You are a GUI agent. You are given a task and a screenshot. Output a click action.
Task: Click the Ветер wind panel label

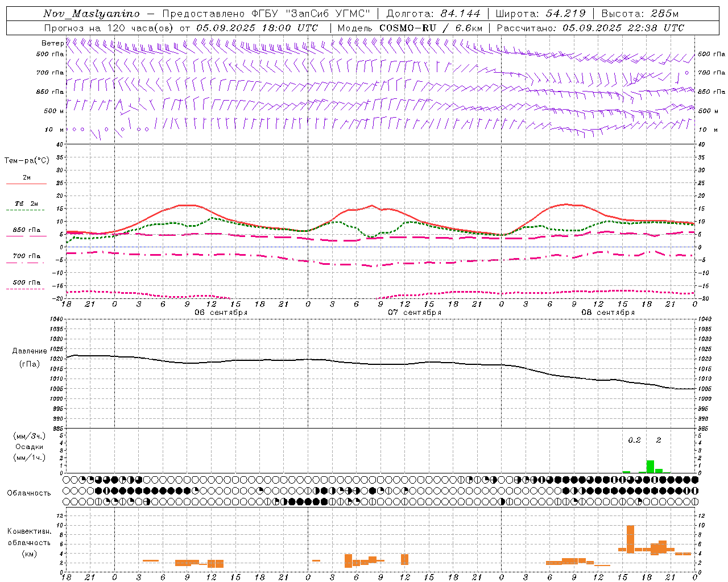52,43
